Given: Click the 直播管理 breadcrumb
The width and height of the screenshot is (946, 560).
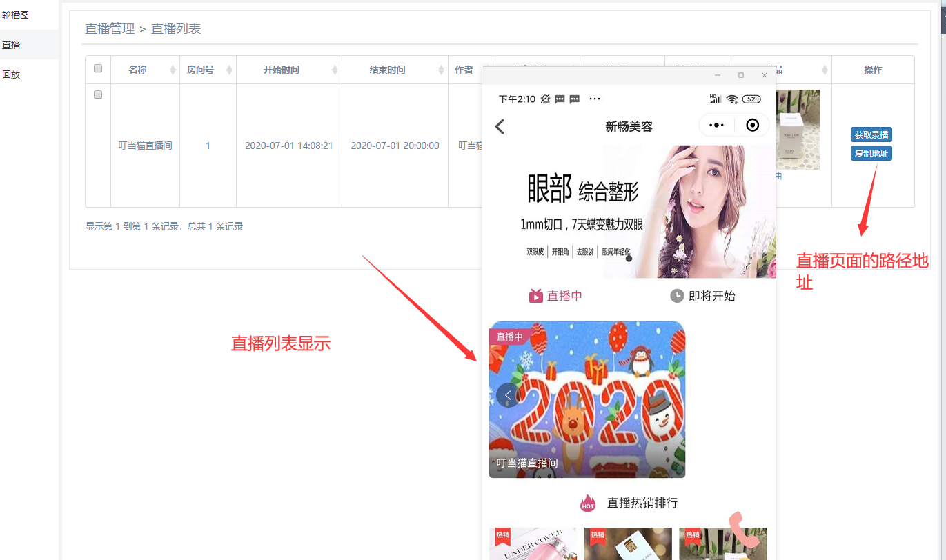Looking at the screenshot, I should point(110,29).
